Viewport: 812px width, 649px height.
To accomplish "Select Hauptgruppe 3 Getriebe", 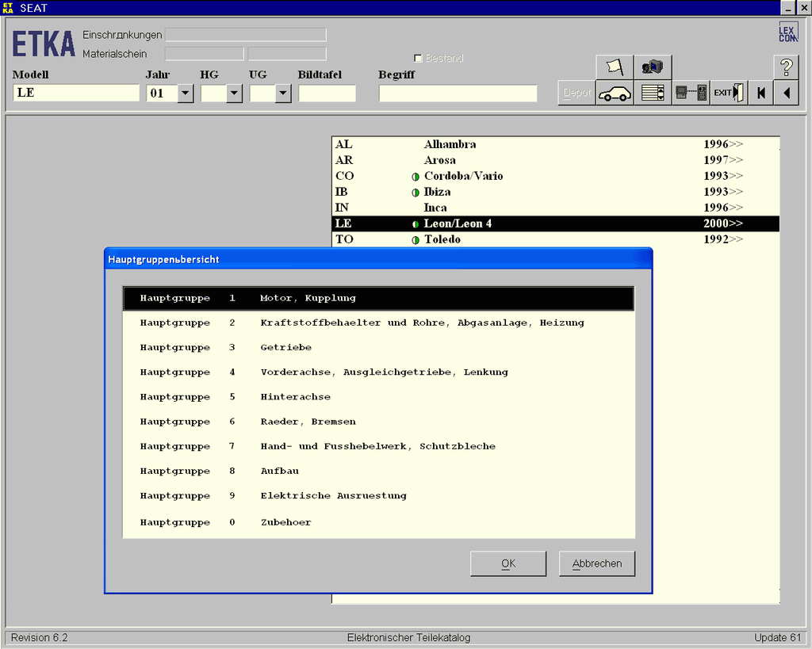I will coord(378,347).
